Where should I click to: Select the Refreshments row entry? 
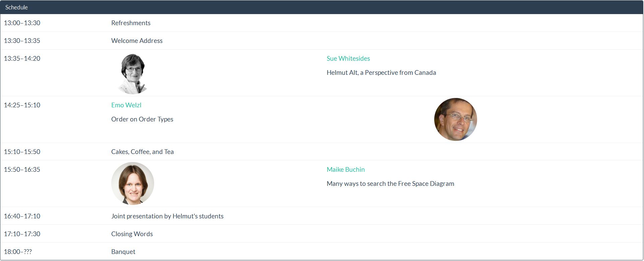[x=131, y=23]
